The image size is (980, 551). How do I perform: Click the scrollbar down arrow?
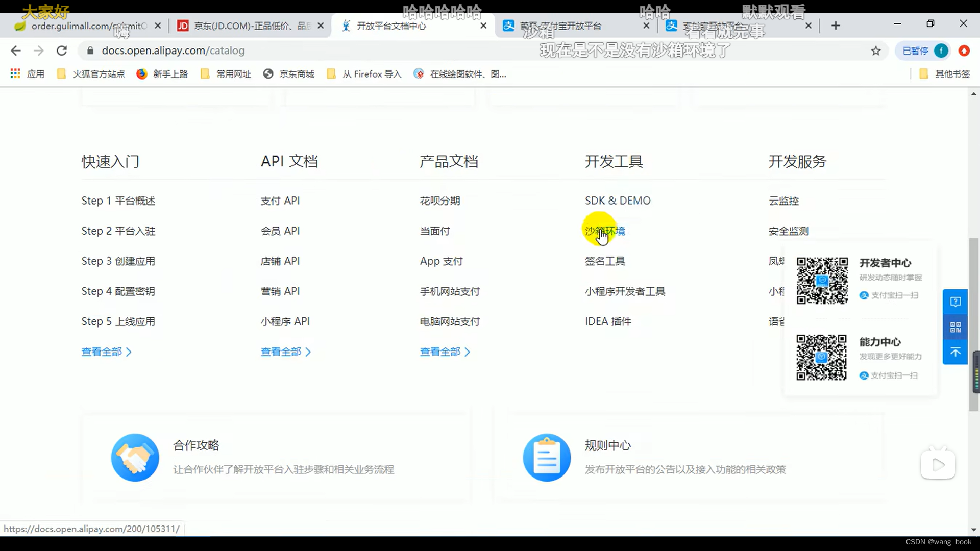[973, 530]
